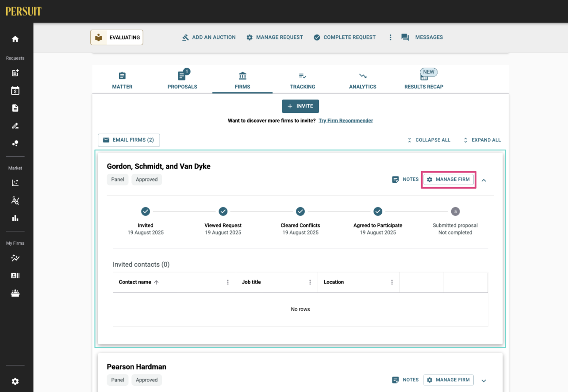The image size is (568, 392).
Task: Click the Viewed Request step checkmark
Action: (223, 211)
